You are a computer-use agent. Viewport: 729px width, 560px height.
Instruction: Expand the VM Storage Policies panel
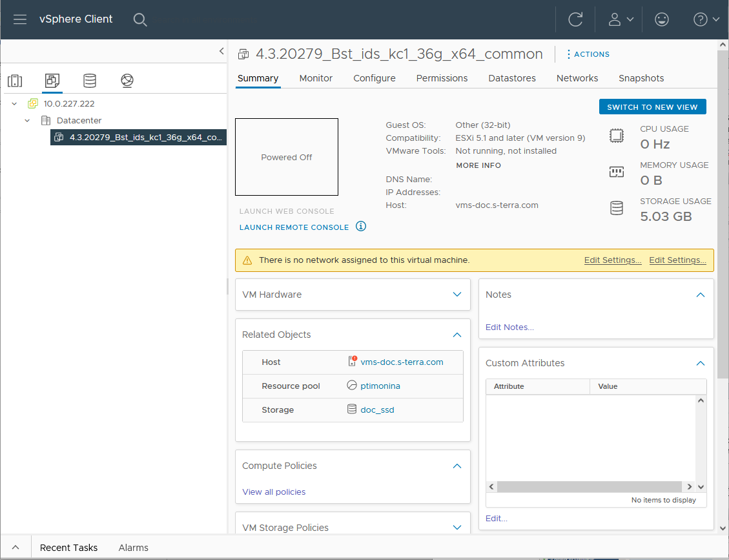click(457, 528)
